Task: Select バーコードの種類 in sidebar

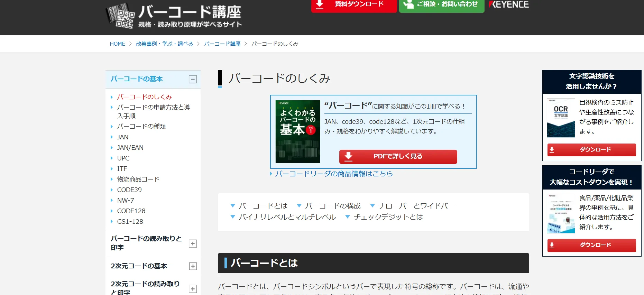Action: tap(141, 126)
